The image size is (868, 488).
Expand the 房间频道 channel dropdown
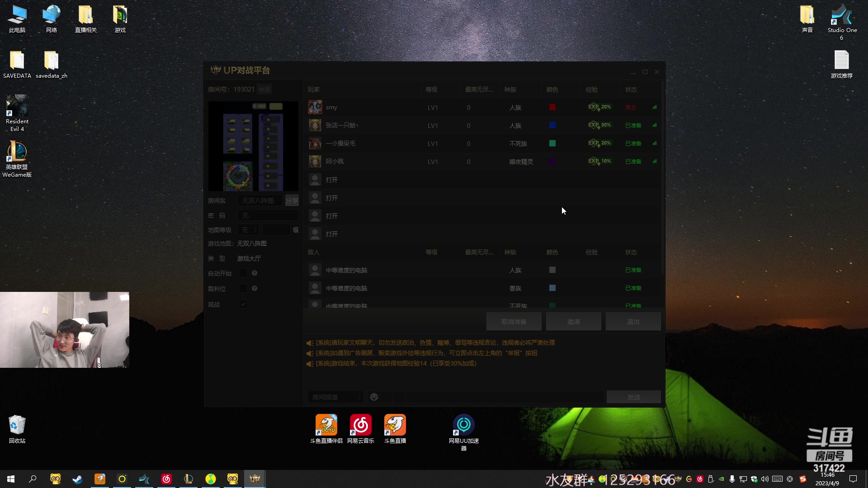click(x=335, y=397)
